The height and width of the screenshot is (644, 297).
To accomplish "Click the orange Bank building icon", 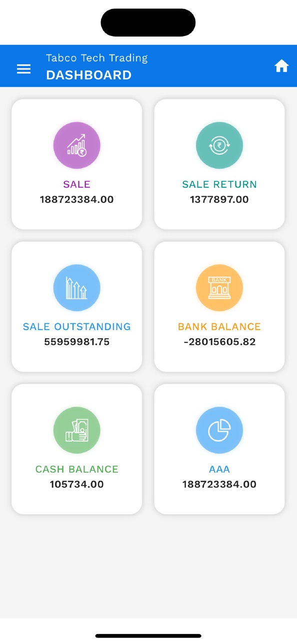I will (x=219, y=288).
